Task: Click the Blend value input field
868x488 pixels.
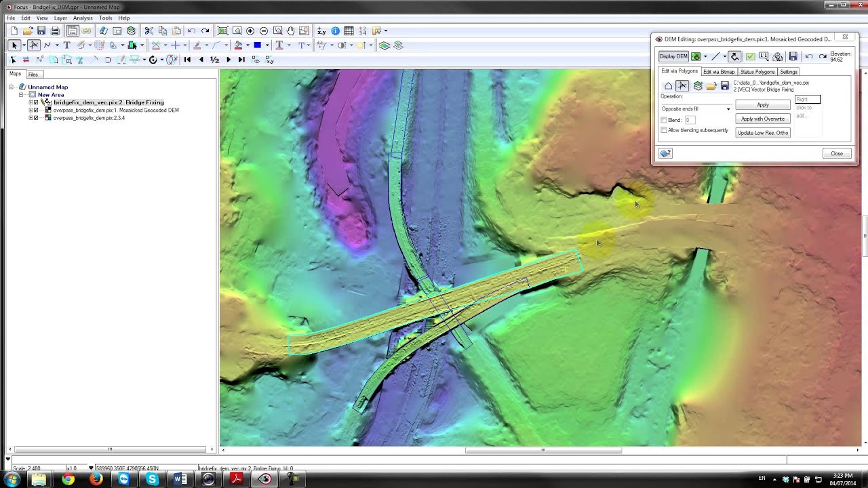Action: (690, 120)
